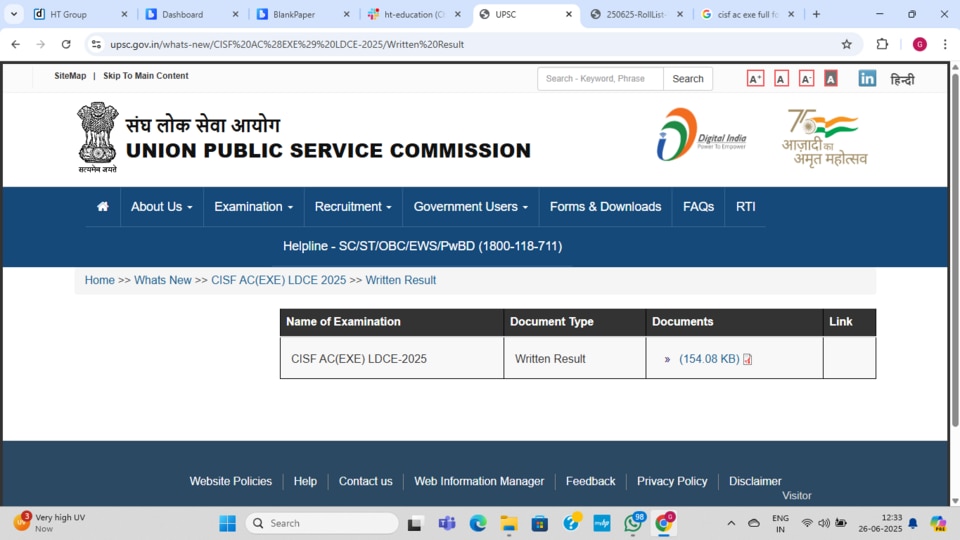Open Whats New breadcrumb link
960x540 pixels.
tap(163, 280)
